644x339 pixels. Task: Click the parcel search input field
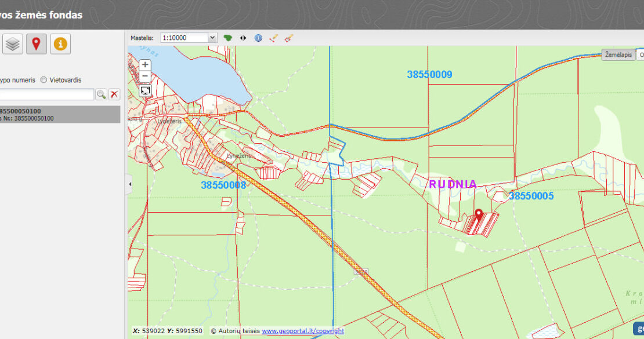tap(46, 94)
